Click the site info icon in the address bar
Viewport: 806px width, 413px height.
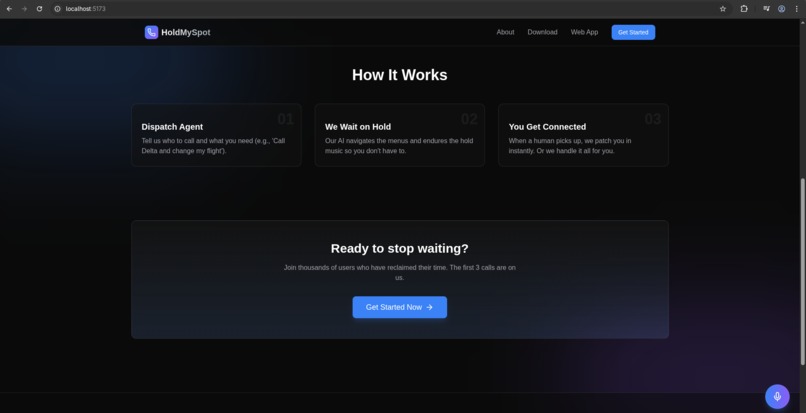pyautogui.click(x=58, y=9)
